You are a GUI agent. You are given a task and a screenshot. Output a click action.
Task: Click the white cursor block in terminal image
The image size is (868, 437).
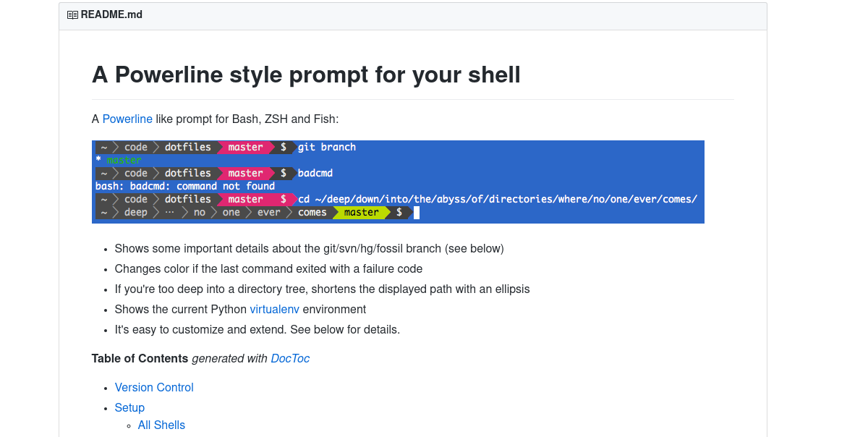(x=417, y=213)
